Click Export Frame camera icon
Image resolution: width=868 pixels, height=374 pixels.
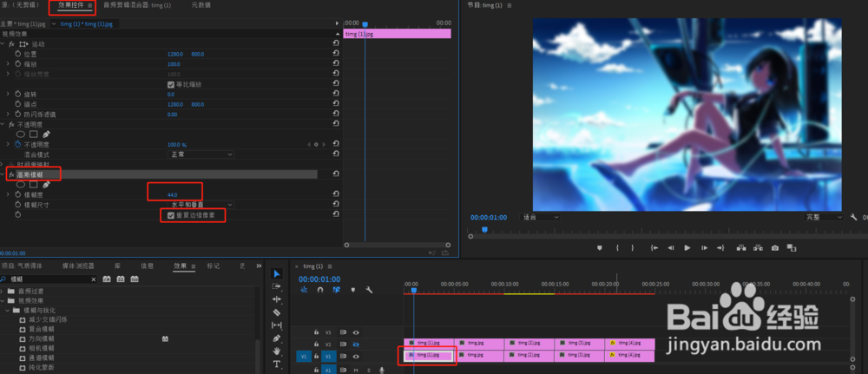pos(775,248)
